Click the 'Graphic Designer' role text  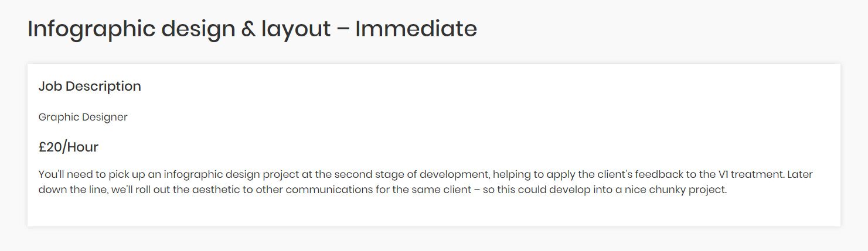coord(83,117)
